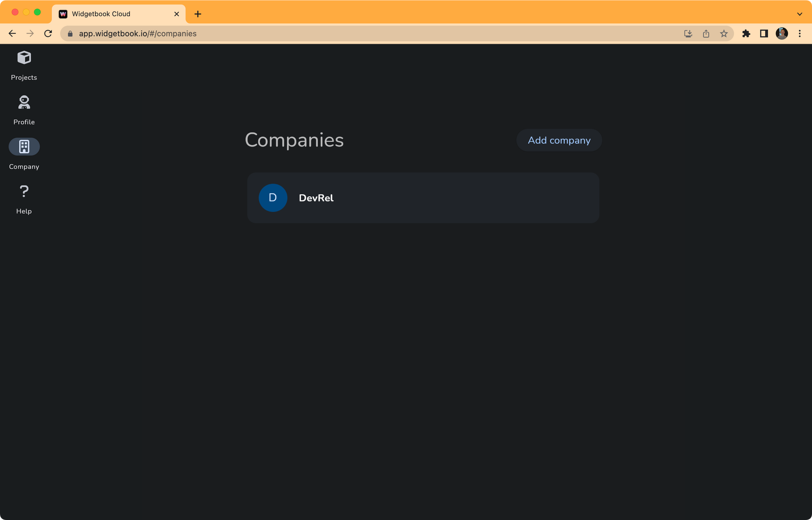This screenshot has height=520, width=812.
Task: Reload the current page
Action: 48,34
